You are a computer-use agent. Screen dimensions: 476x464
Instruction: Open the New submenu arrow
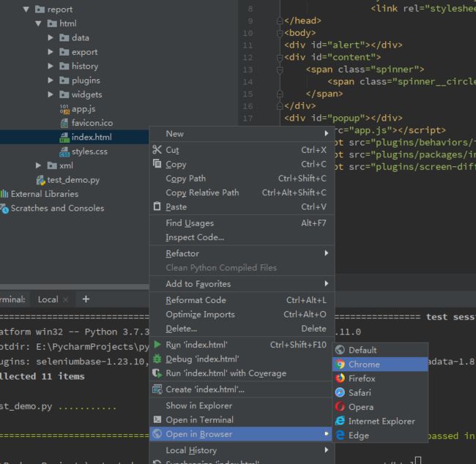tap(327, 133)
